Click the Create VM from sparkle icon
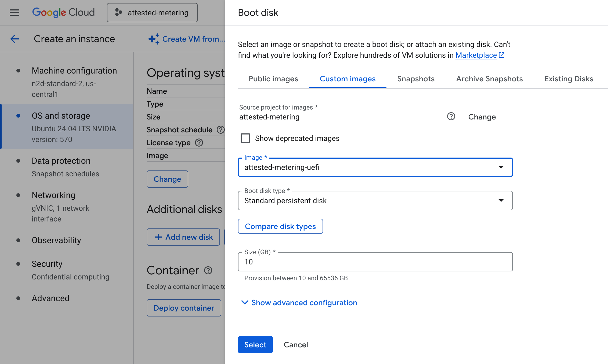 tap(154, 39)
